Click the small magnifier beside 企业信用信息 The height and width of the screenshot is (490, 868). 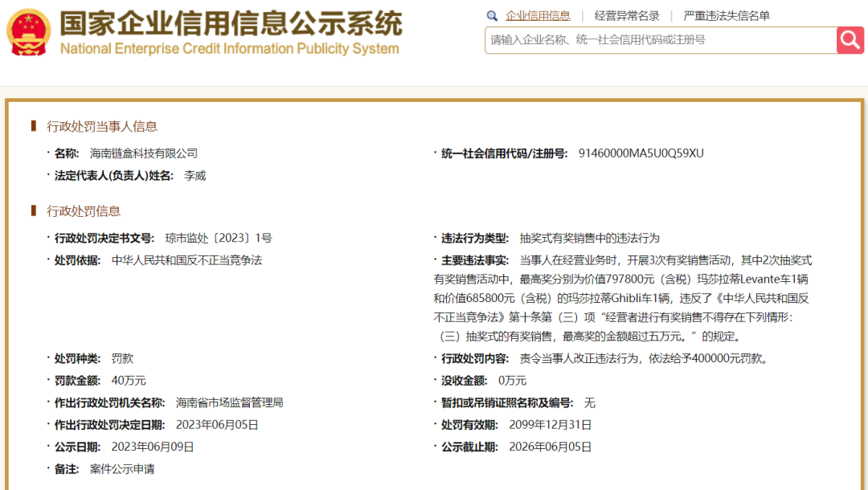pos(493,16)
